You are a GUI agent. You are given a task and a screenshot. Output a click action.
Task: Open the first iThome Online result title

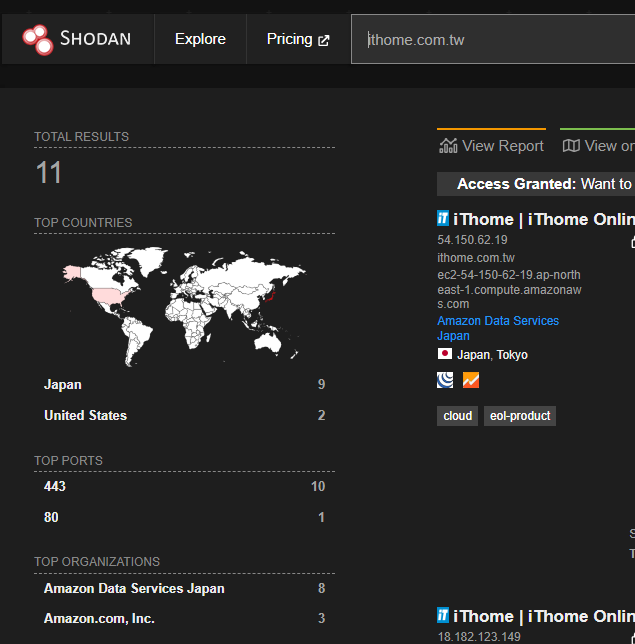pyautogui.click(x=544, y=219)
